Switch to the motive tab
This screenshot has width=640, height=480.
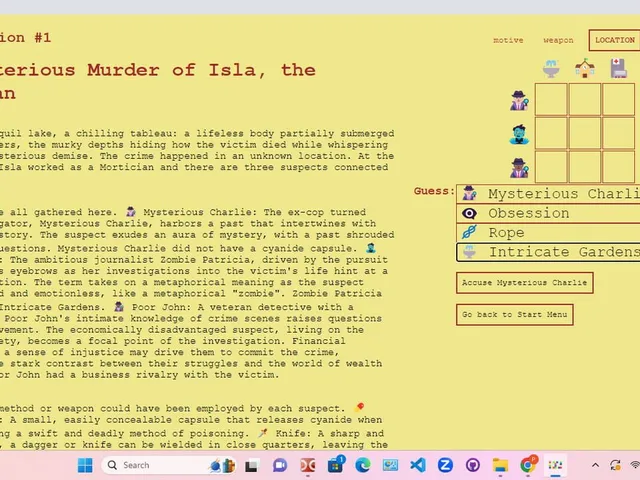click(x=508, y=40)
